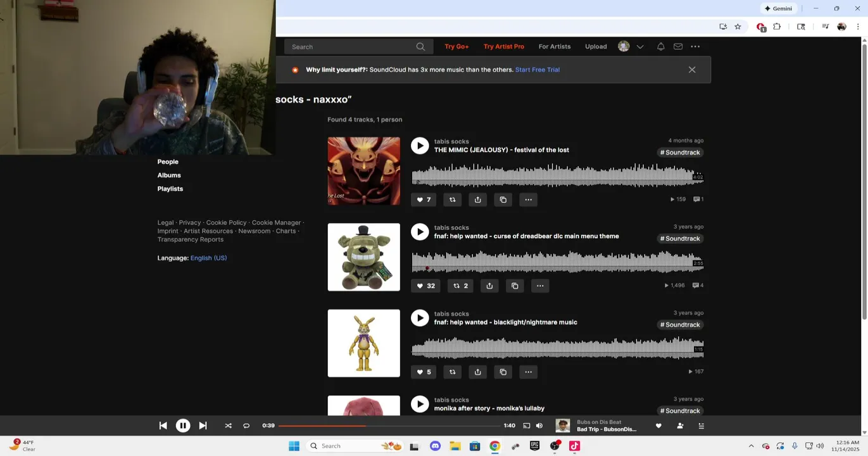Filter search results by Albums
Screen dimensions: 868x456
(169, 175)
